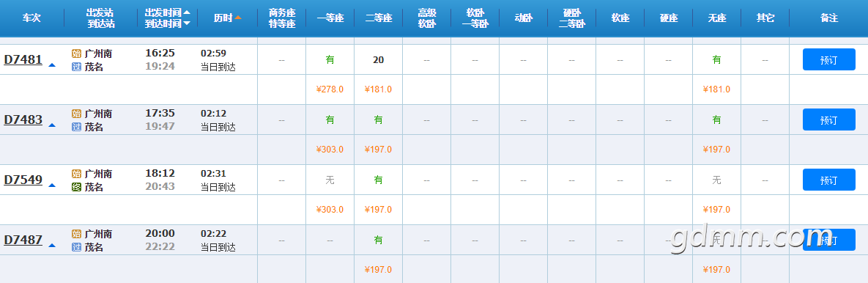Click the 高级软卧 column header
Screen dimensions: 868x283
coord(427,18)
